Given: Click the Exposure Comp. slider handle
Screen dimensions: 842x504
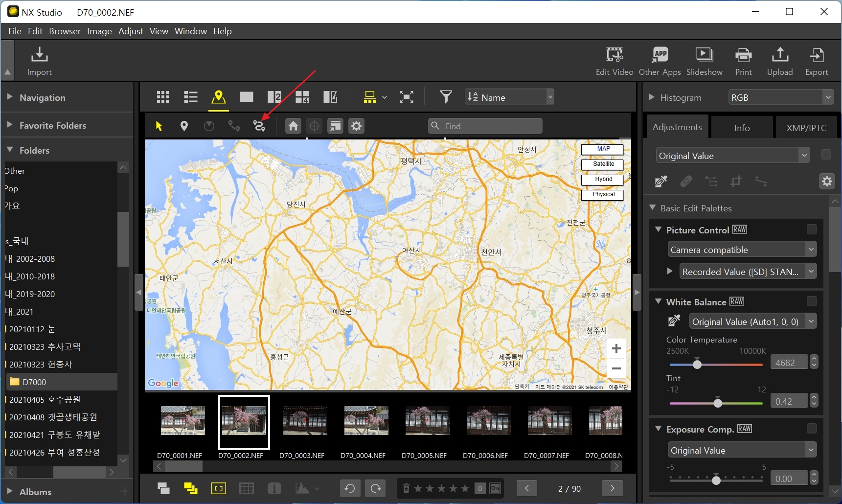Looking at the screenshot, I should coord(716,480).
